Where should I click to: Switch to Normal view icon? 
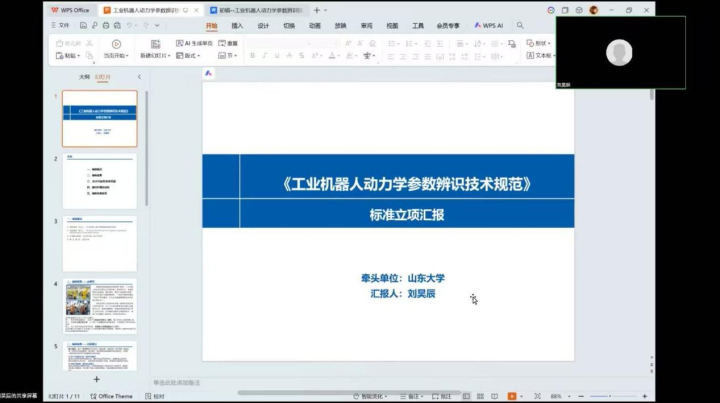[466, 396]
